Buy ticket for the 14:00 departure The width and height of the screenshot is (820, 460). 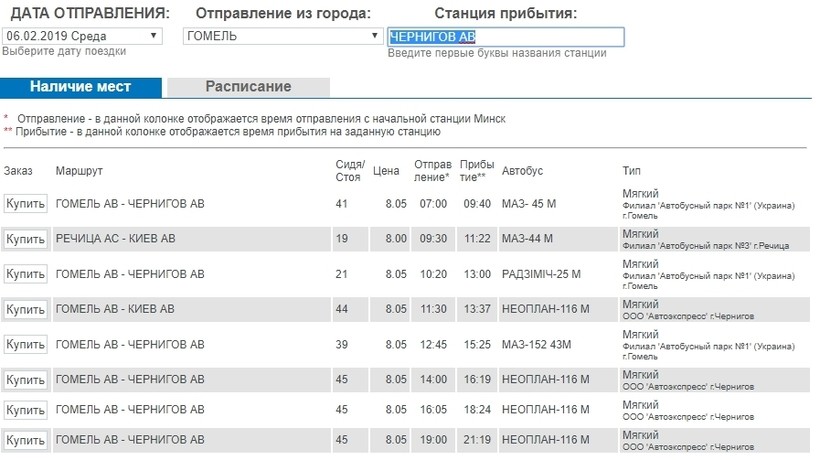pyautogui.click(x=25, y=380)
